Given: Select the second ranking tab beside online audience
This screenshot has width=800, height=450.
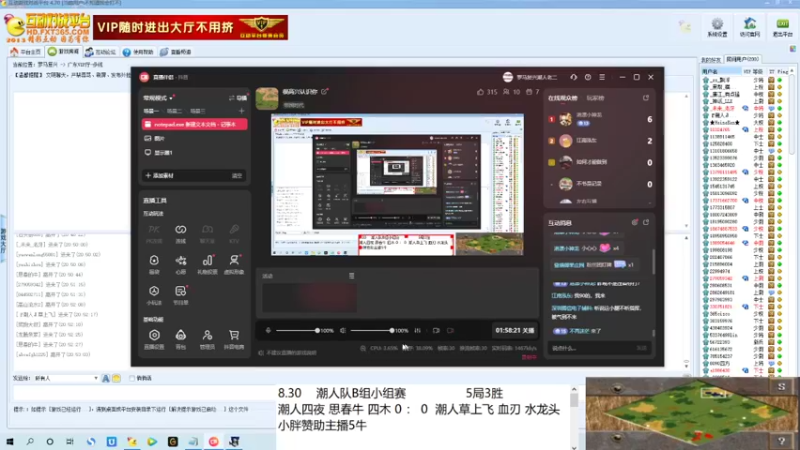Looking at the screenshot, I should 595,98.
